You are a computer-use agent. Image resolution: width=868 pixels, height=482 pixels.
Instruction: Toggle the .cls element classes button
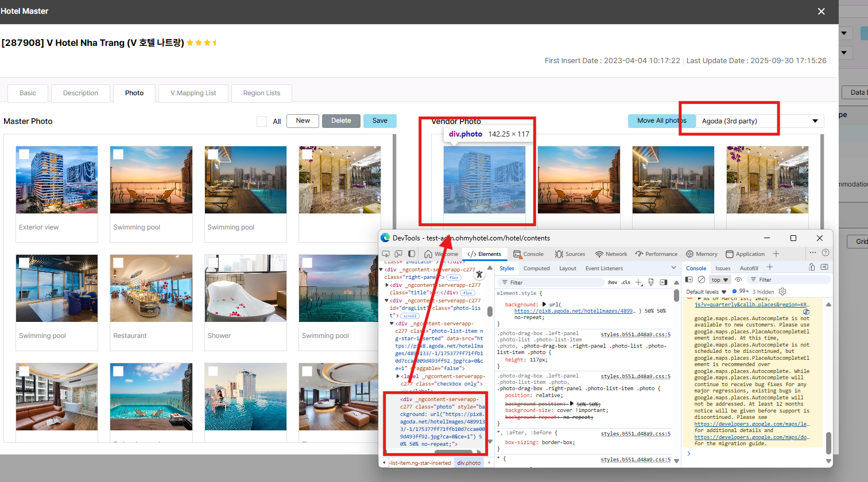coord(626,282)
